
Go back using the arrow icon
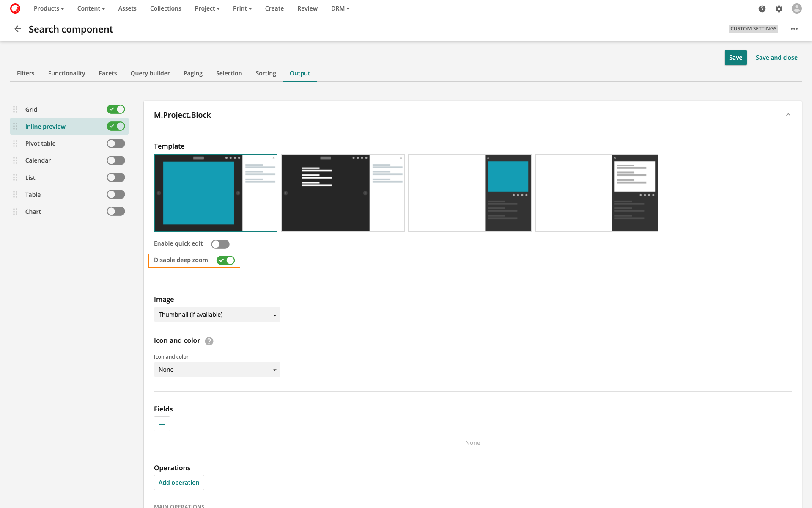click(18, 29)
